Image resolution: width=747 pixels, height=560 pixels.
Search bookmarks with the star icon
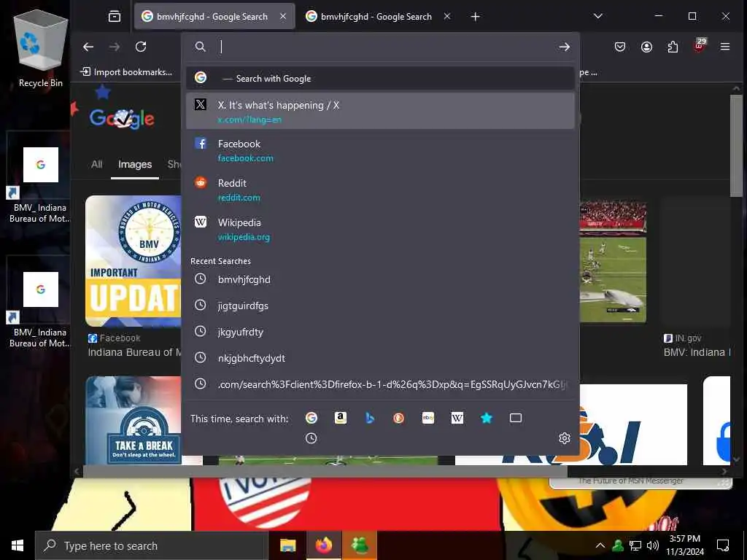tap(487, 418)
